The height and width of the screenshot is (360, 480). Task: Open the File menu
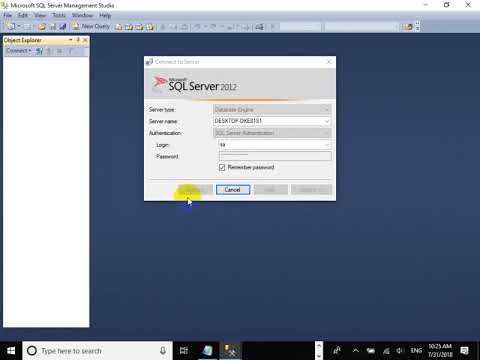8,15
